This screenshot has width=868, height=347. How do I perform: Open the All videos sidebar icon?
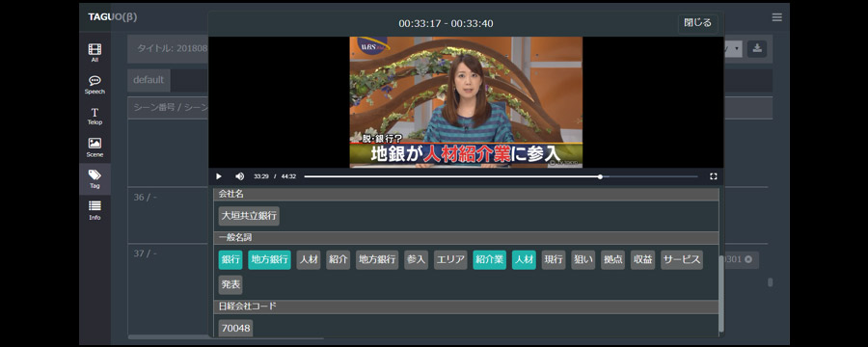coord(95,53)
